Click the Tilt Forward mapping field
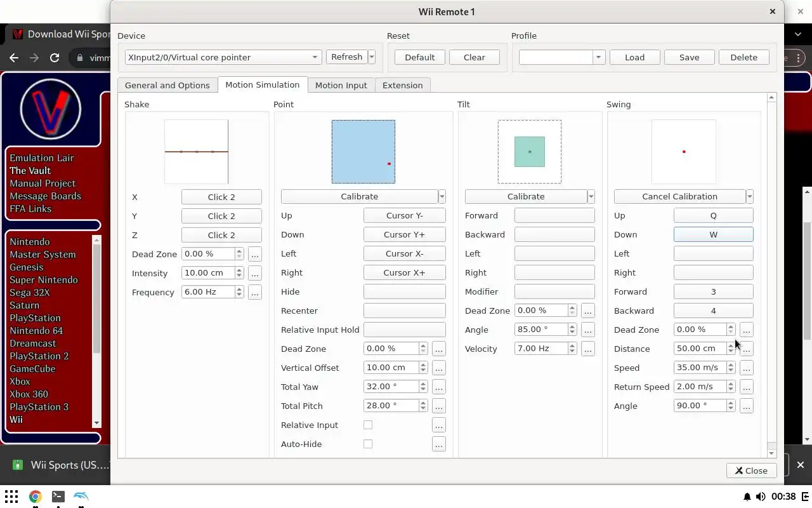The height and width of the screenshot is (508, 812). tap(554, 216)
